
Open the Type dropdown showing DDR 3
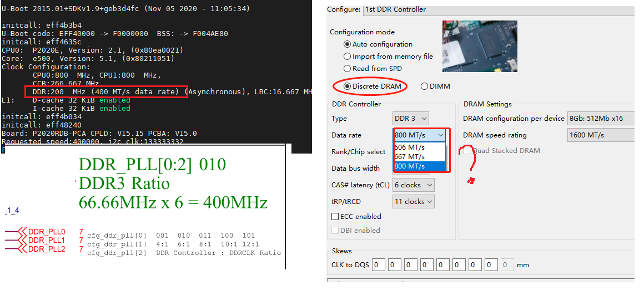pos(411,119)
